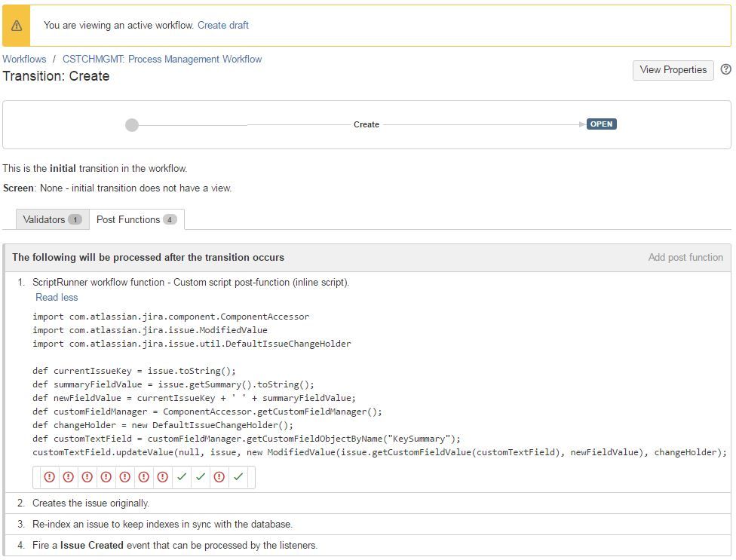Click the 'def currentIssueKey' code line

point(133,371)
